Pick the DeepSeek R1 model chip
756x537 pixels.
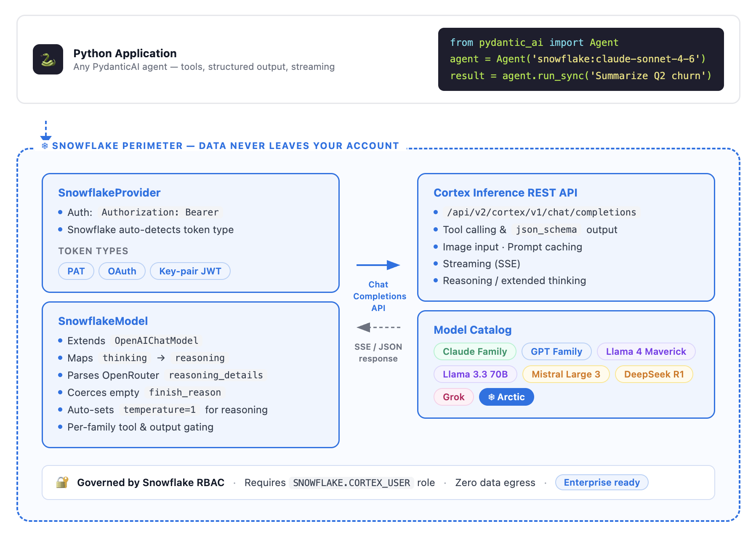(x=654, y=374)
